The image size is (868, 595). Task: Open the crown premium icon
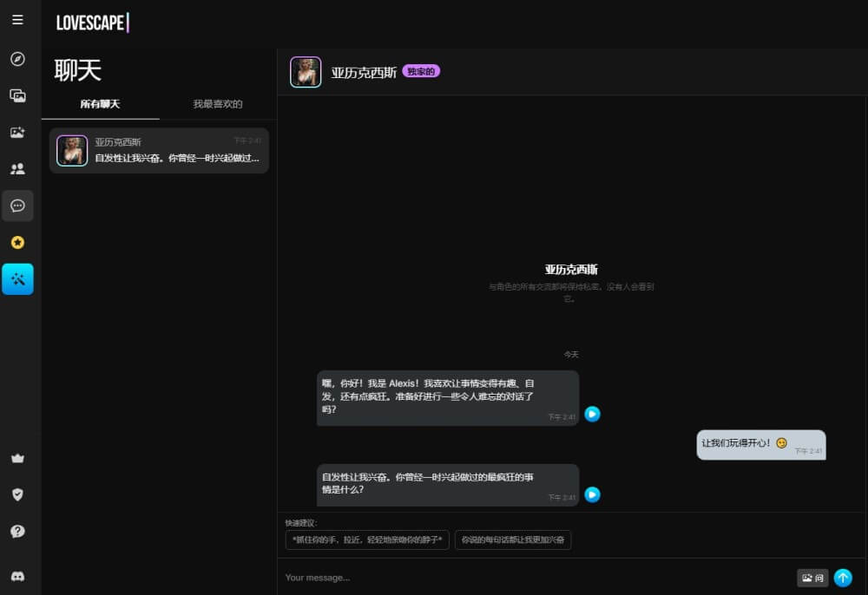pos(17,458)
